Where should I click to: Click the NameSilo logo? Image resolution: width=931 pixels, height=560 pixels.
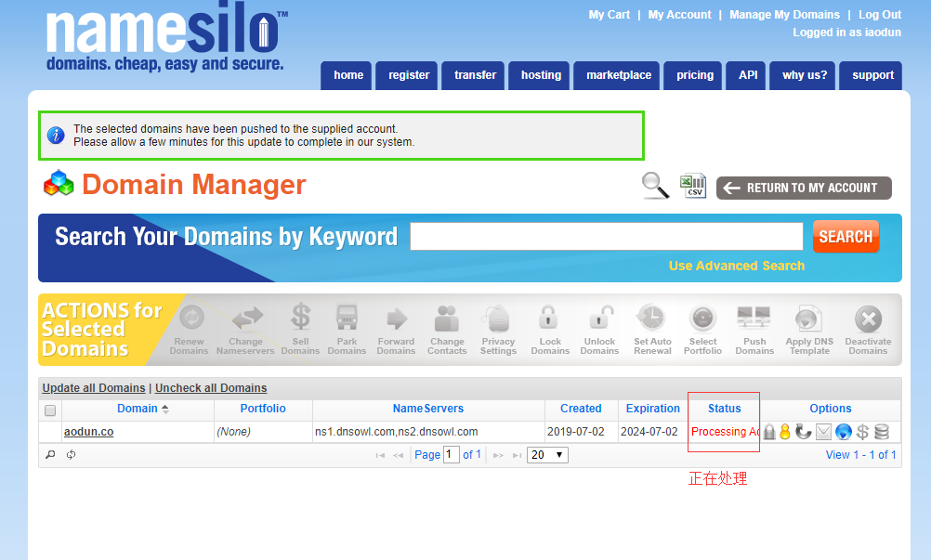(166, 37)
